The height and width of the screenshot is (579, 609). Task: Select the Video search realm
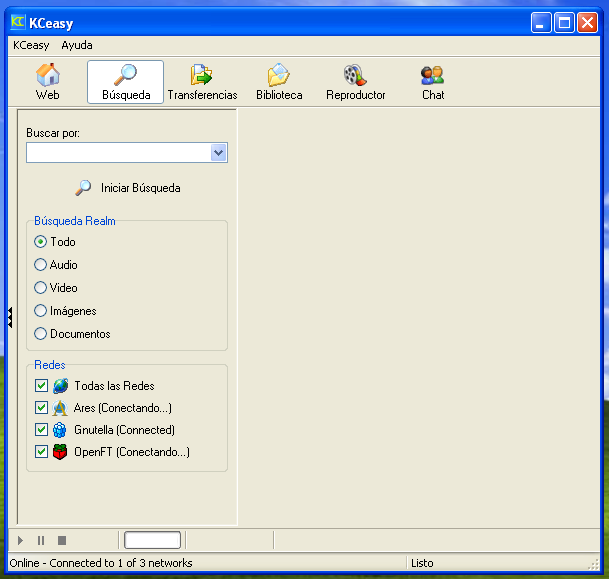(40, 288)
